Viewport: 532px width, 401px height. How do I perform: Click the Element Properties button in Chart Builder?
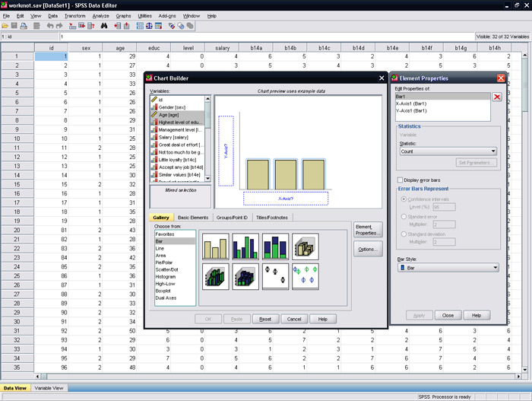point(368,230)
